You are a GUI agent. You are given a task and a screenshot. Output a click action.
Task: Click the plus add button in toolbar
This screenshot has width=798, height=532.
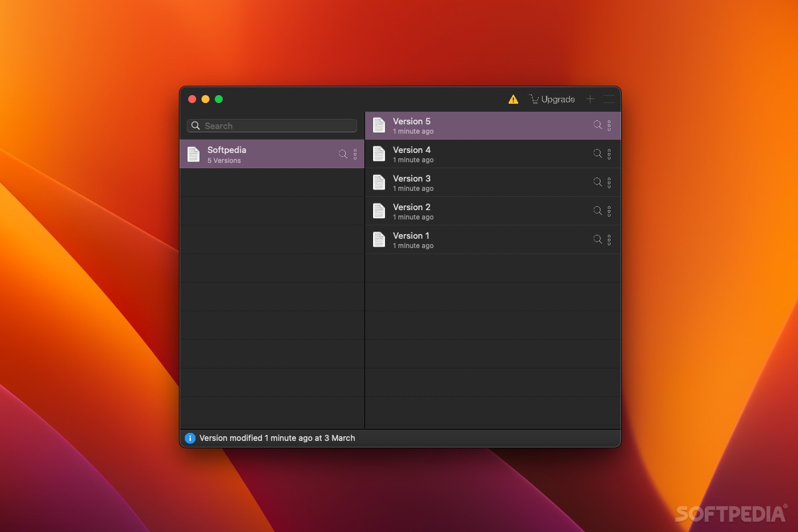590,99
